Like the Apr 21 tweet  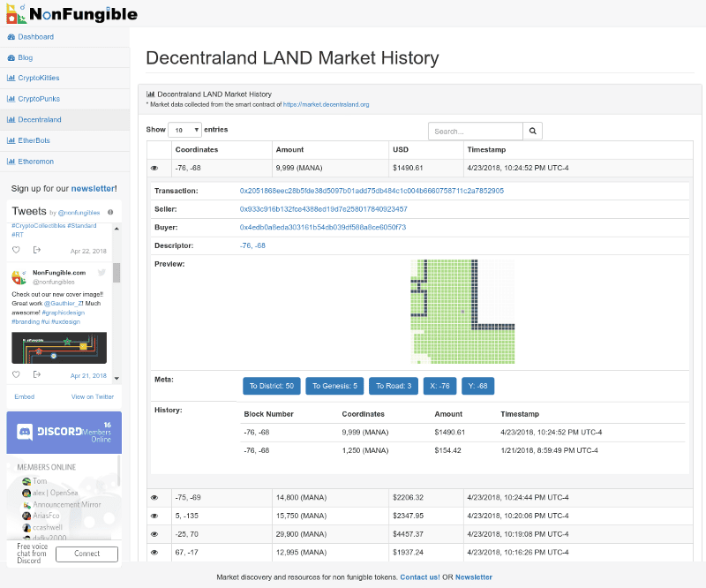(x=16, y=374)
